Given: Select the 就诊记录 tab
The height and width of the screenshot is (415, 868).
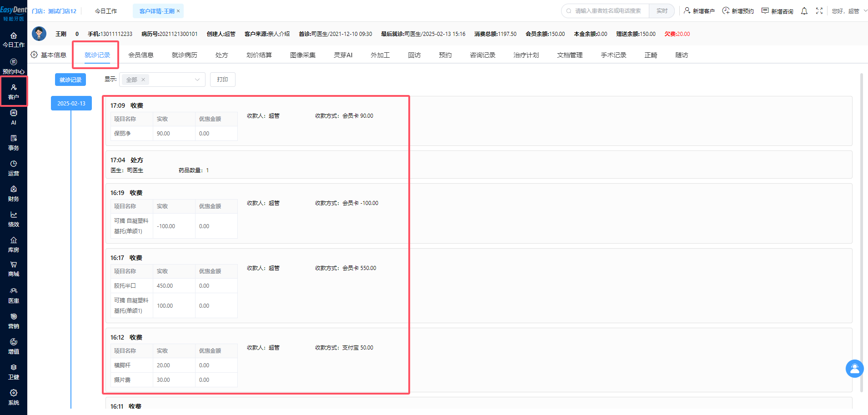Looking at the screenshot, I should coord(97,55).
